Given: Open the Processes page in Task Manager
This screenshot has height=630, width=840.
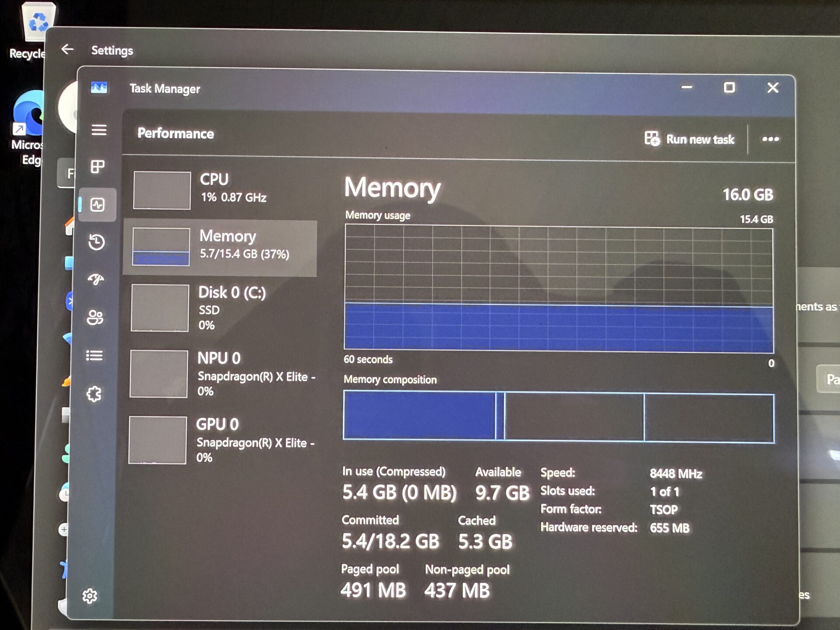Looking at the screenshot, I should pos(97,166).
